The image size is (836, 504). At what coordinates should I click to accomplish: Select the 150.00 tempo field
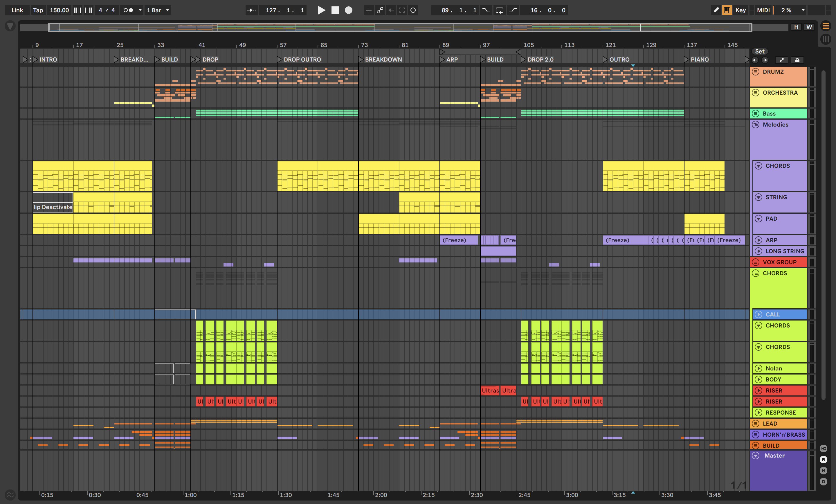pos(60,10)
